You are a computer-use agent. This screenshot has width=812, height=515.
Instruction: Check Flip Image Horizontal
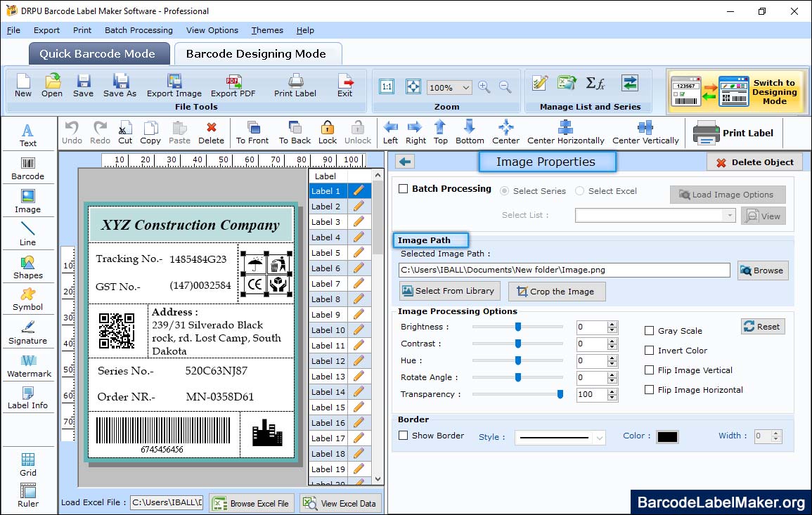(649, 390)
